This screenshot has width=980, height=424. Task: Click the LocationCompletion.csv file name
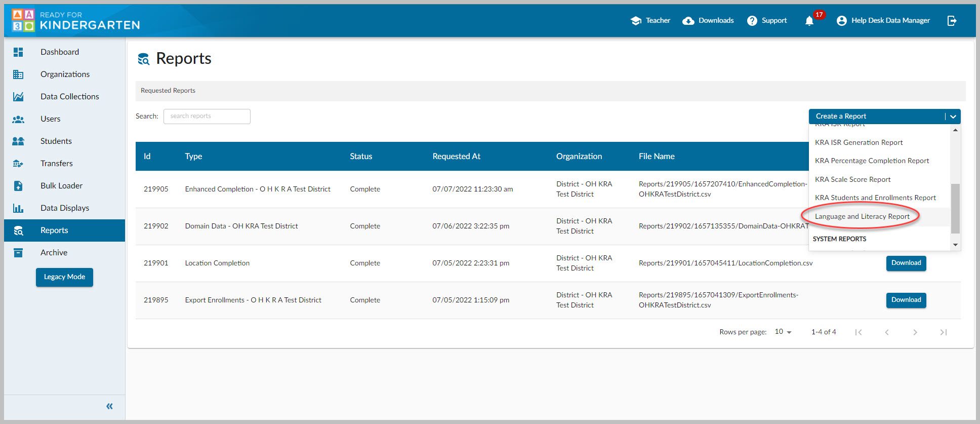click(725, 263)
